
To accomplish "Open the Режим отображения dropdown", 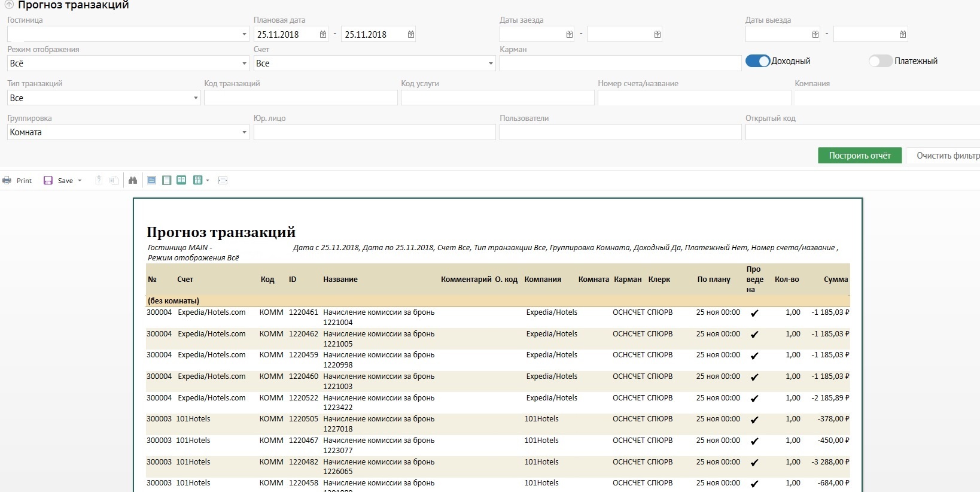I will (x=244, y=63).
